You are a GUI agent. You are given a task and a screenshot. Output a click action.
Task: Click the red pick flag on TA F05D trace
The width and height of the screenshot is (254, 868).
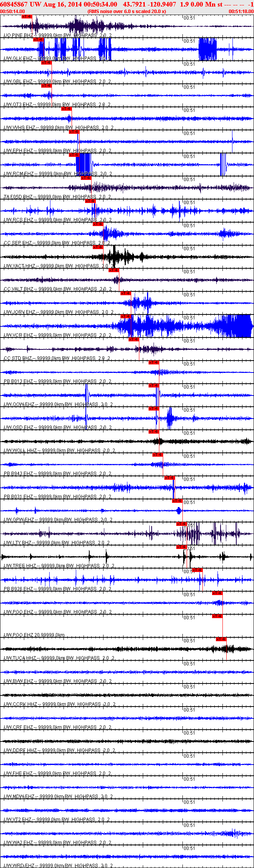click(86, 178)
